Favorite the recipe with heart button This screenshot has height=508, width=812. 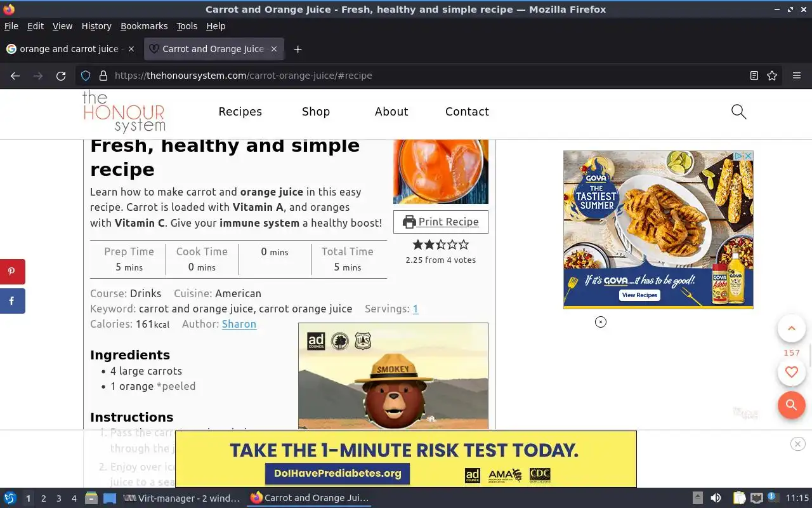791,372
